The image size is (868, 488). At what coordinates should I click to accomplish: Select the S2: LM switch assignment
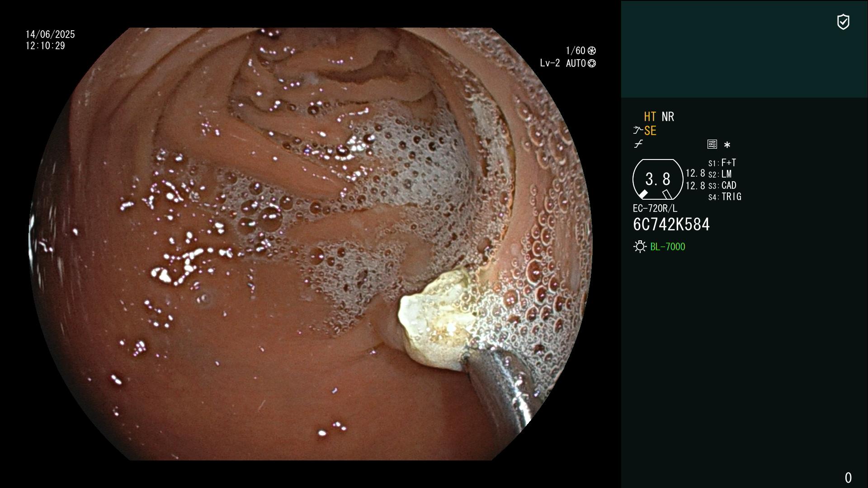pyautogui.click(x=720, y=174)
